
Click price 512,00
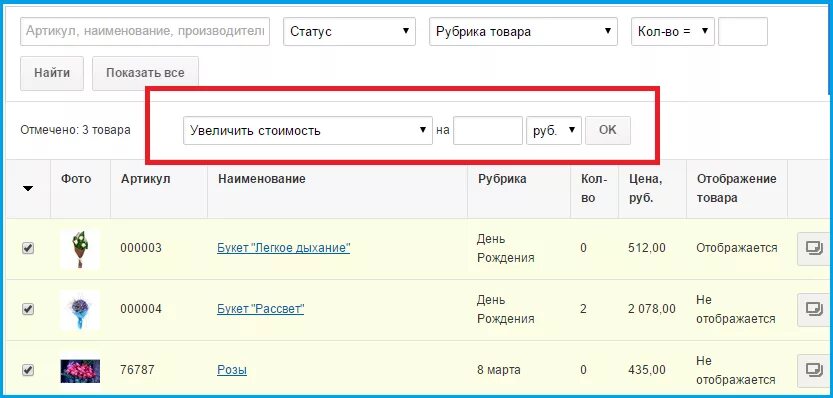(x=647, y=248)
